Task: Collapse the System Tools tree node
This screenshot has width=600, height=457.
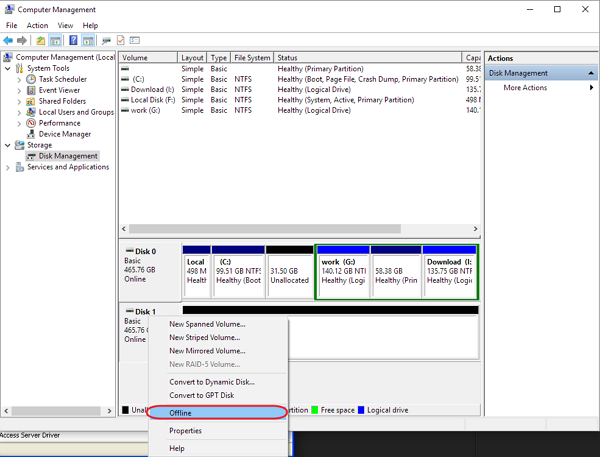Action: tap(9, 68)
